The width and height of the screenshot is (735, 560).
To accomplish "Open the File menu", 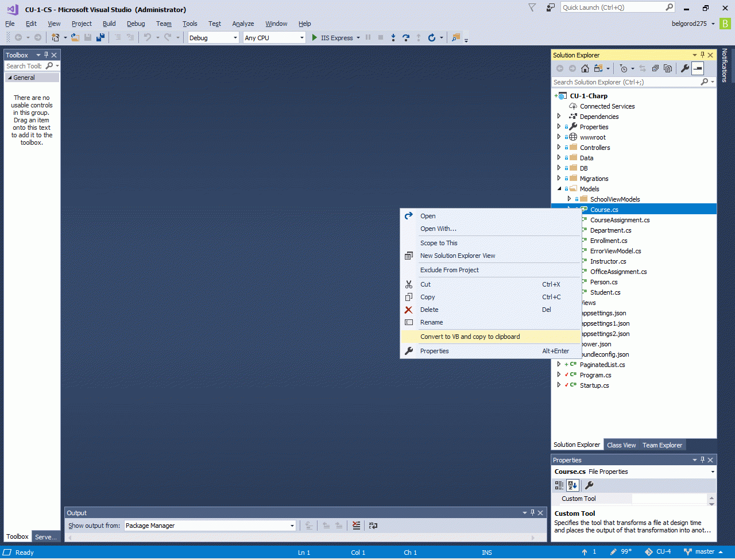I will coord(10,24).
